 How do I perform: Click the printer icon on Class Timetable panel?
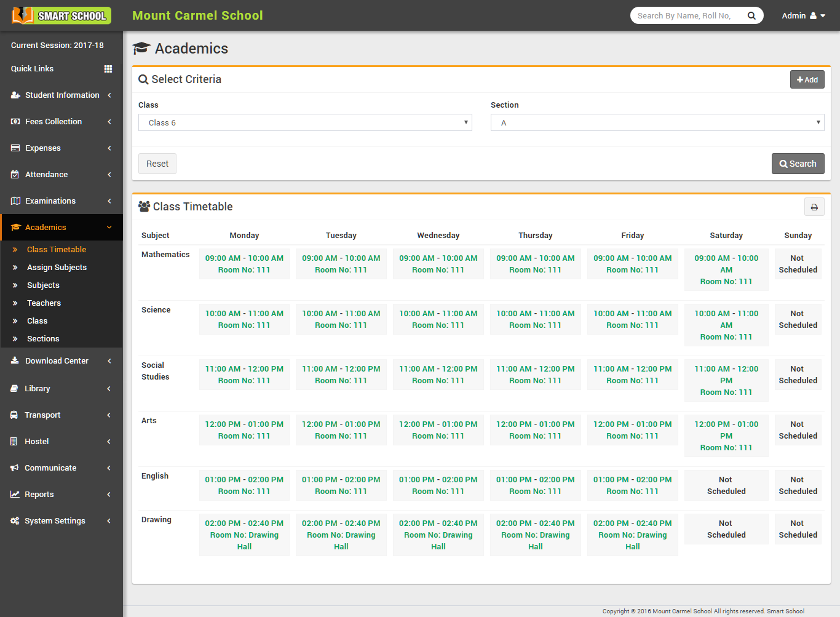814,207
